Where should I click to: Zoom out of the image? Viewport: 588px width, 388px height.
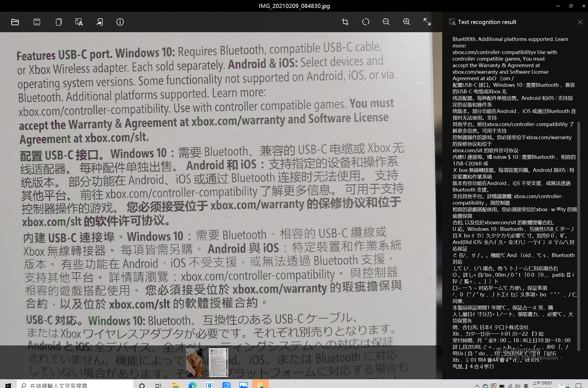tap(386, 22)
